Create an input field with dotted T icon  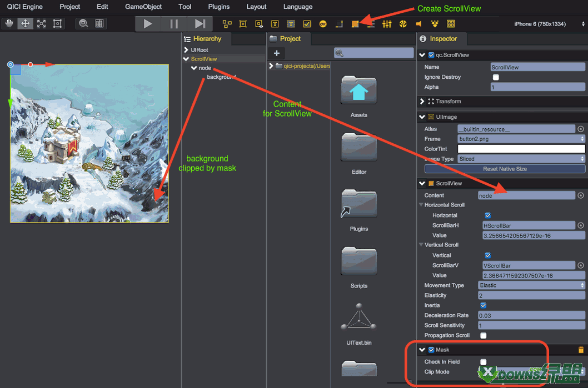[x=291, y=24]
